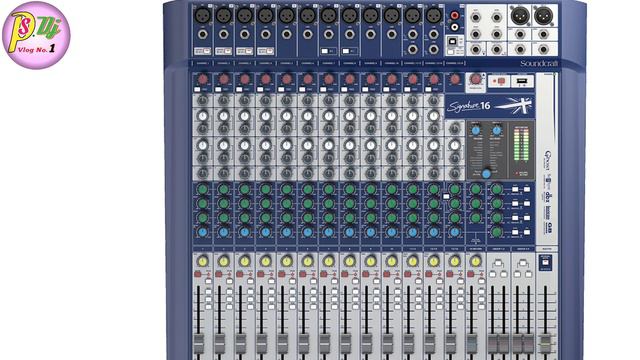Click the channel 12 yellow pan knob
This screenshot has width=640, height=360.
click(433, 261)
